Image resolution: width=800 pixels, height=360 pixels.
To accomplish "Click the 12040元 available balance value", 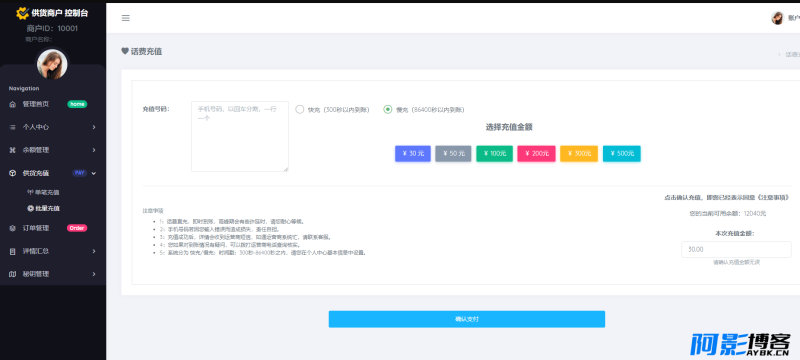I will coord(755,214).
